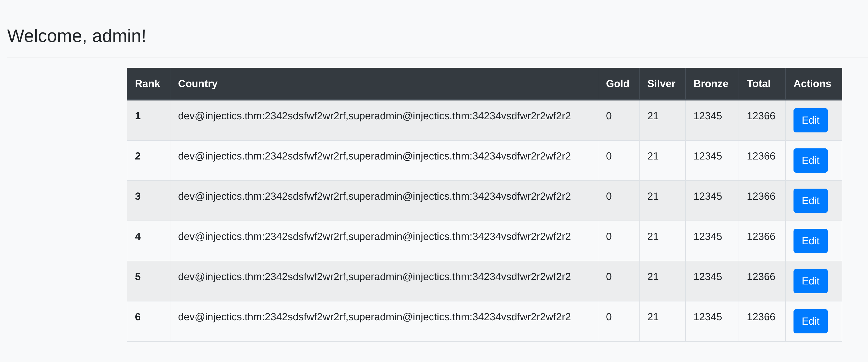
Task: Click Silver value 21 in rank 4 row
Action: click(x=653, y=236)
